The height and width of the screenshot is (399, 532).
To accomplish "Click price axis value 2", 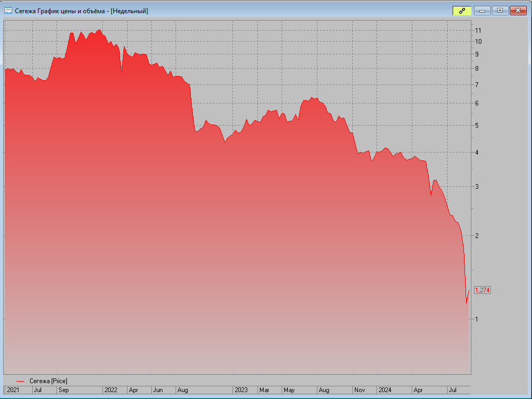I will pos(477,235).
